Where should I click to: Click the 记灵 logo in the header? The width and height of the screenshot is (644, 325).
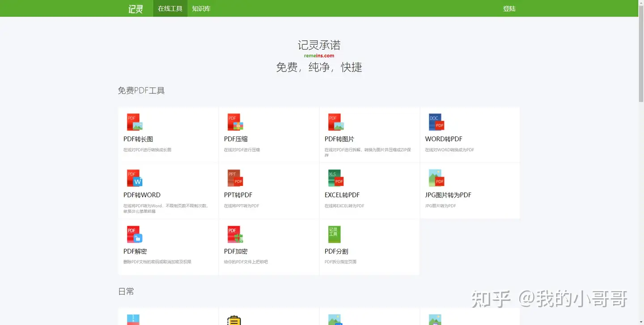pos(136,9)
